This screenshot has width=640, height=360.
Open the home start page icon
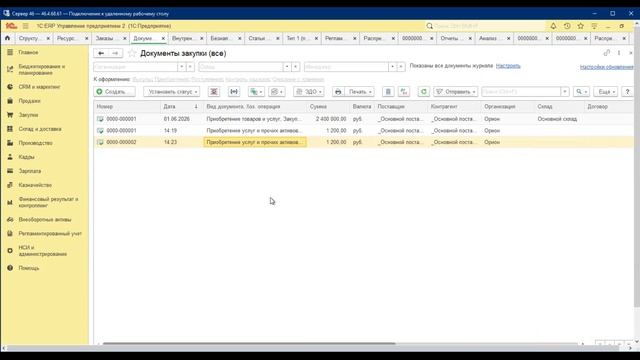pos(7,38)
